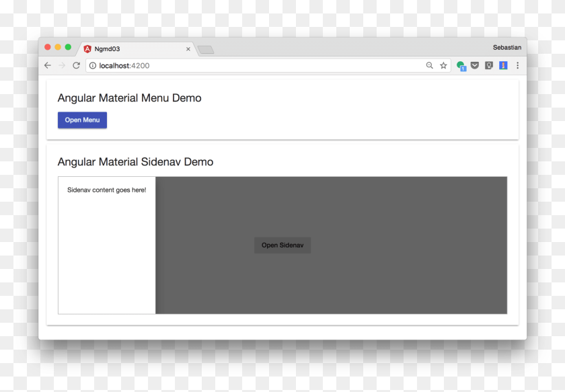Toggle the bookmark star for this page
The image size is (565, 392).
point(443,65)
